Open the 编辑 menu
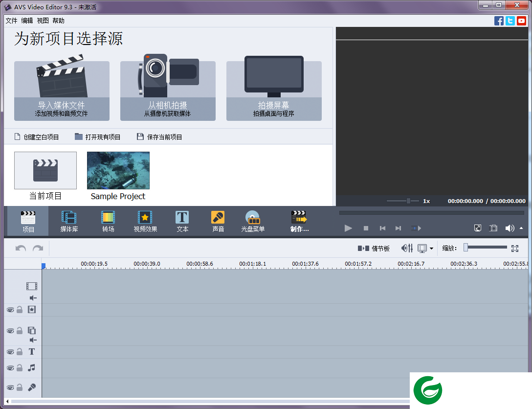Screen dimensions: 532x409 click(x=27, y=21)
